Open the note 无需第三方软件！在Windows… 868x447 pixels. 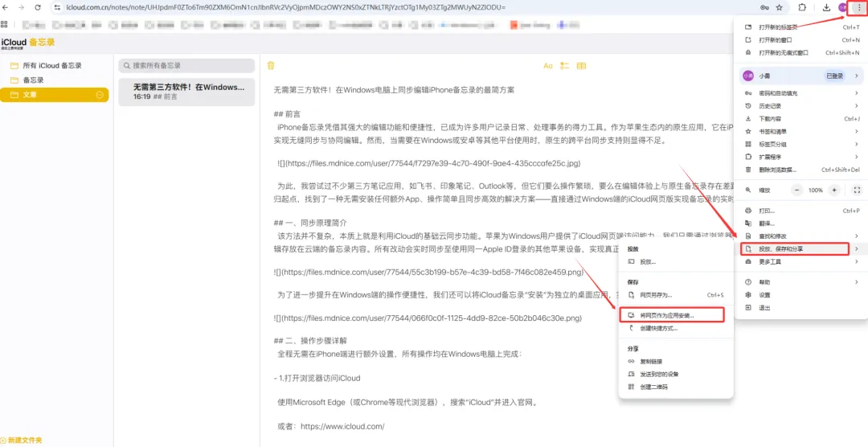point(186,92)
